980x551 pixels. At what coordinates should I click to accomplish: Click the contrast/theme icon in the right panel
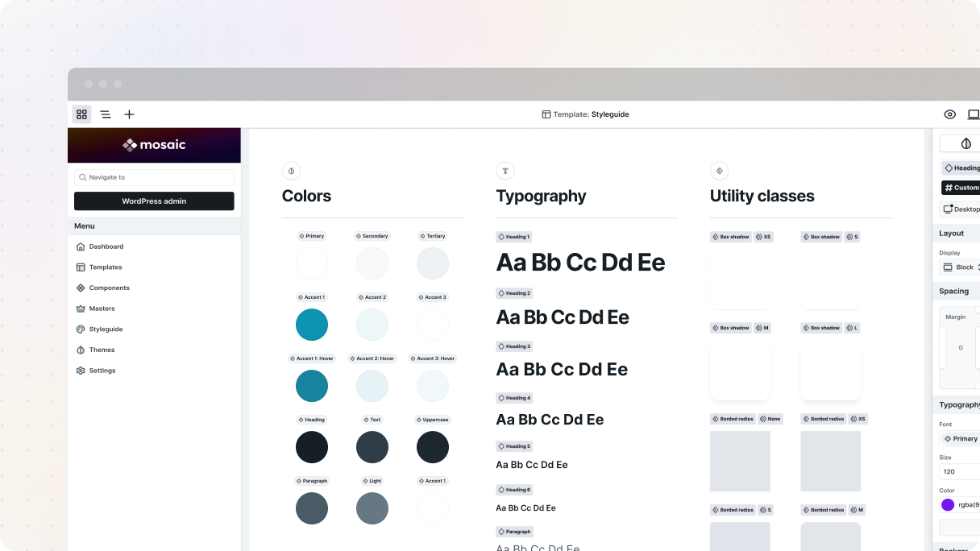[964, 143]
